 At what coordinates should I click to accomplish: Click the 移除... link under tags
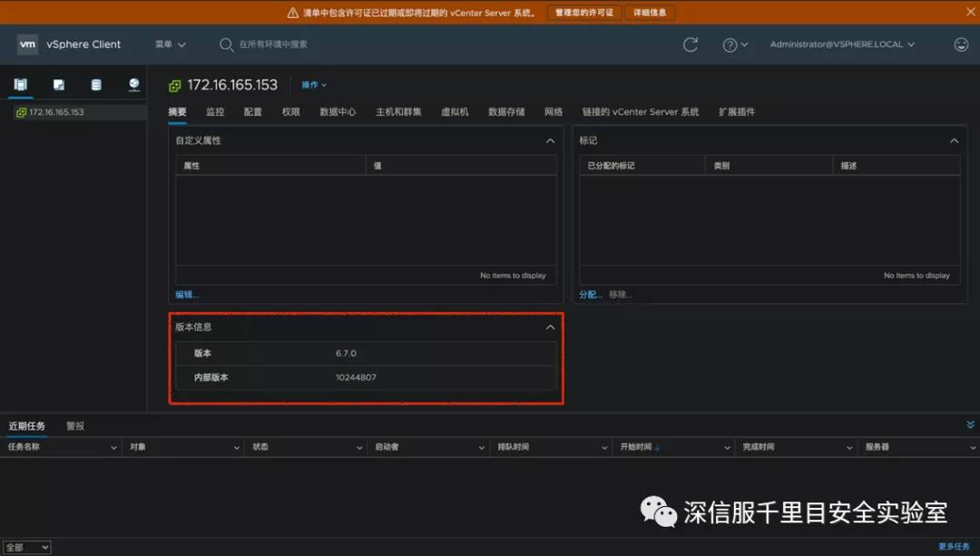pyautogui.click(x=621, y=295)
